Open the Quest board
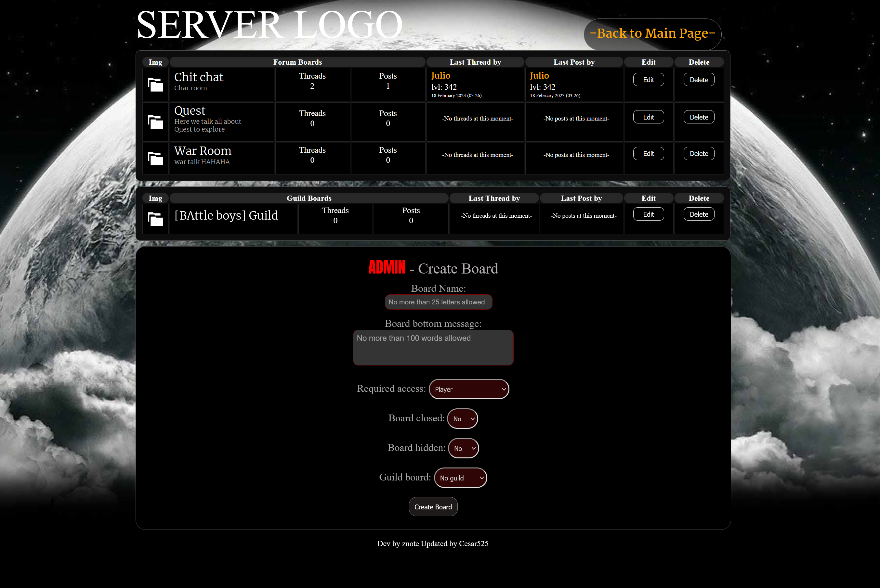The image size is (880, 588). 190,111
